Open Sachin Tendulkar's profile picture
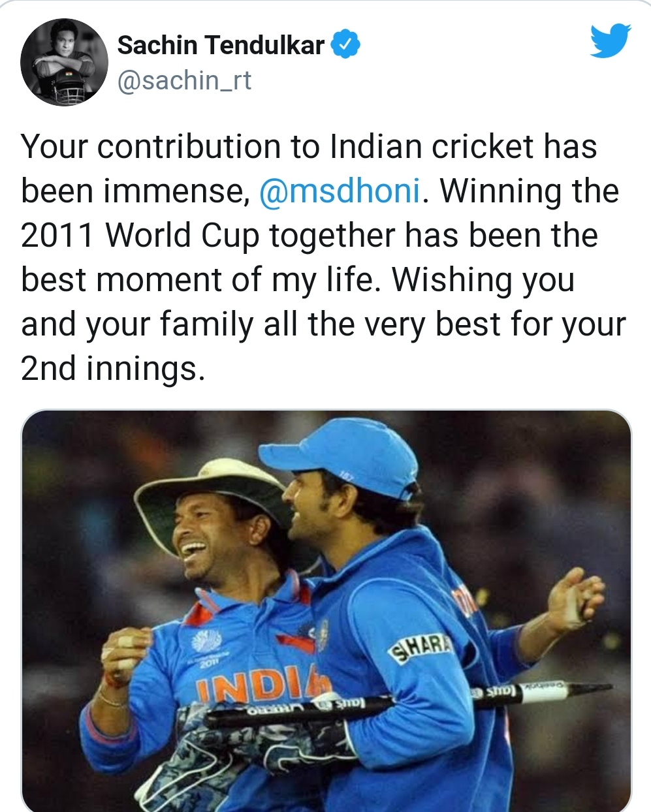The height and width of the screenshot is (812, 651). pyautogui.click(x=64, y=63)
